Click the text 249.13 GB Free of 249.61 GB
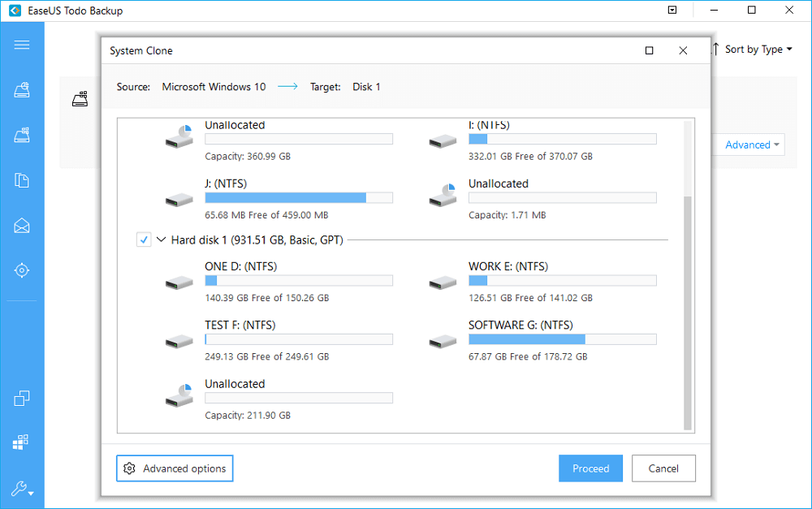 tap(266, 356)
